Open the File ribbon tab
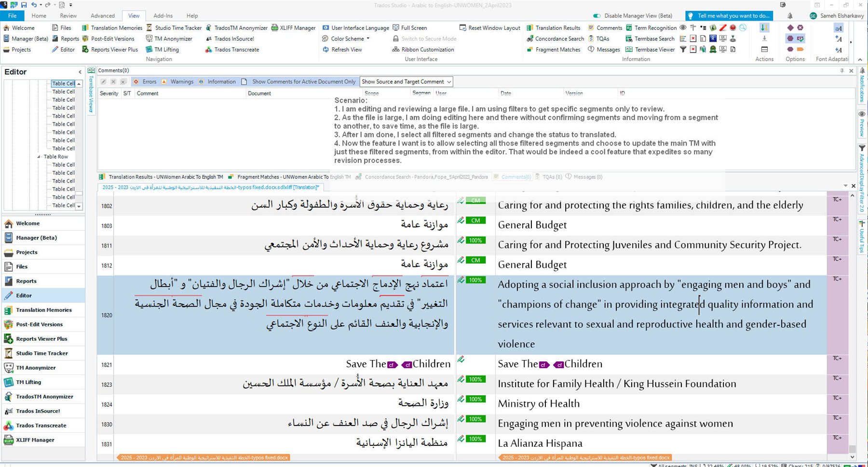 [x=12, y=16]
